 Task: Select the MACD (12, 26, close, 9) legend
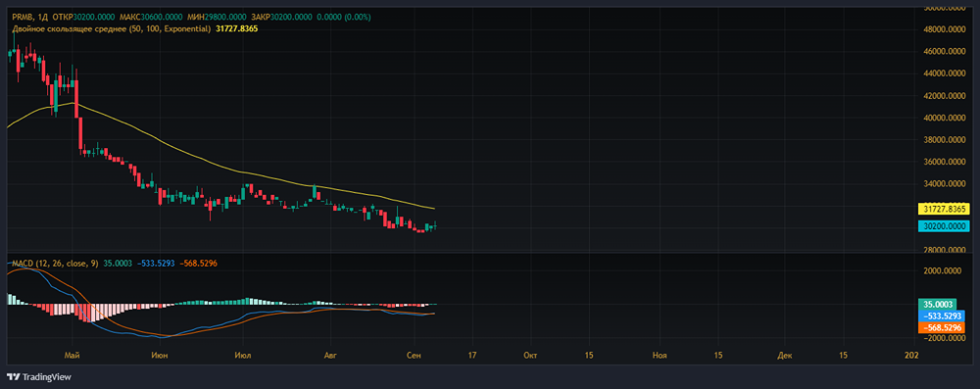(x=56, y=264)
